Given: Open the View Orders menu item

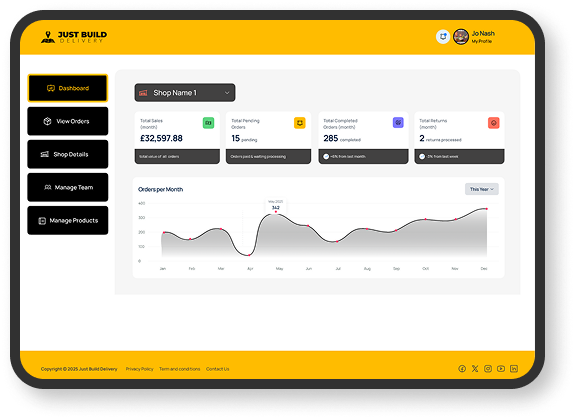Looking at the screenshot, I should coord(68,121).
